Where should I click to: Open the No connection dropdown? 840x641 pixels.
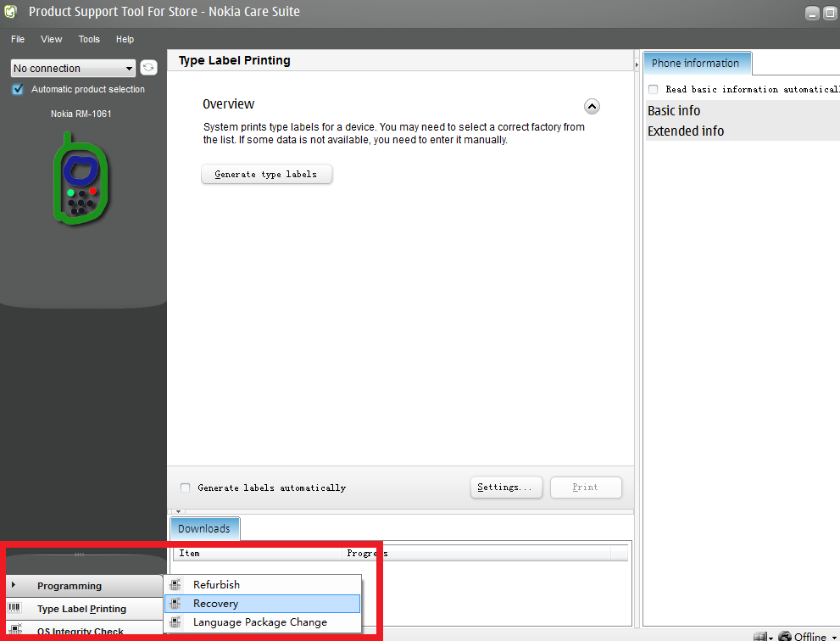[x=73, y=68]
